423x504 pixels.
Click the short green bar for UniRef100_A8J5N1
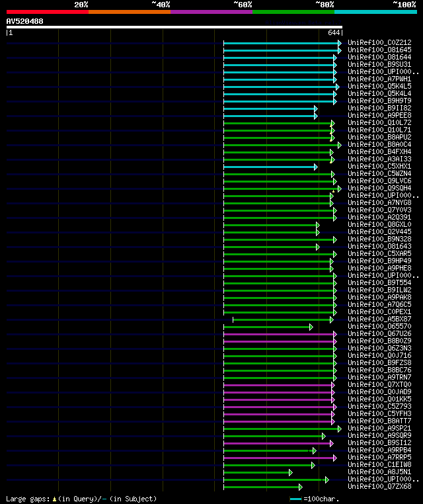(x=256, y=472)
